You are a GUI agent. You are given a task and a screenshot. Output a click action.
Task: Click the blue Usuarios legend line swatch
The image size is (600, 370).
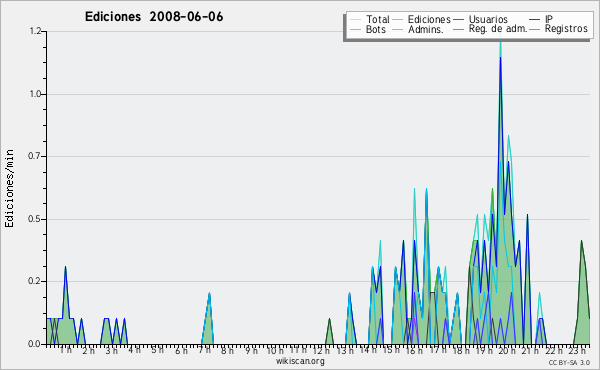coord(458,20)
